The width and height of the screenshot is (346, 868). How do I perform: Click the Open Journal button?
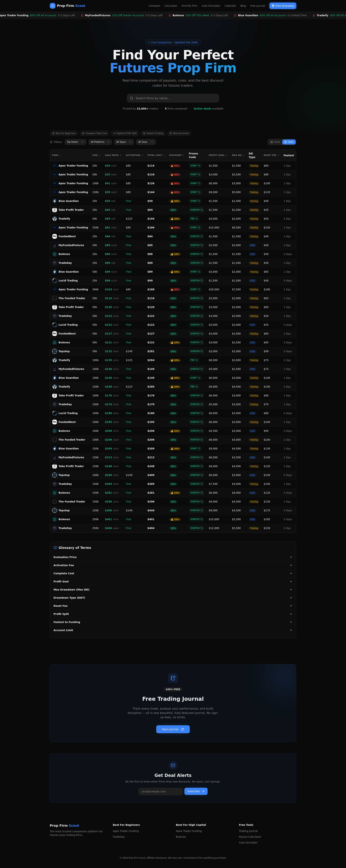(173, 729)
